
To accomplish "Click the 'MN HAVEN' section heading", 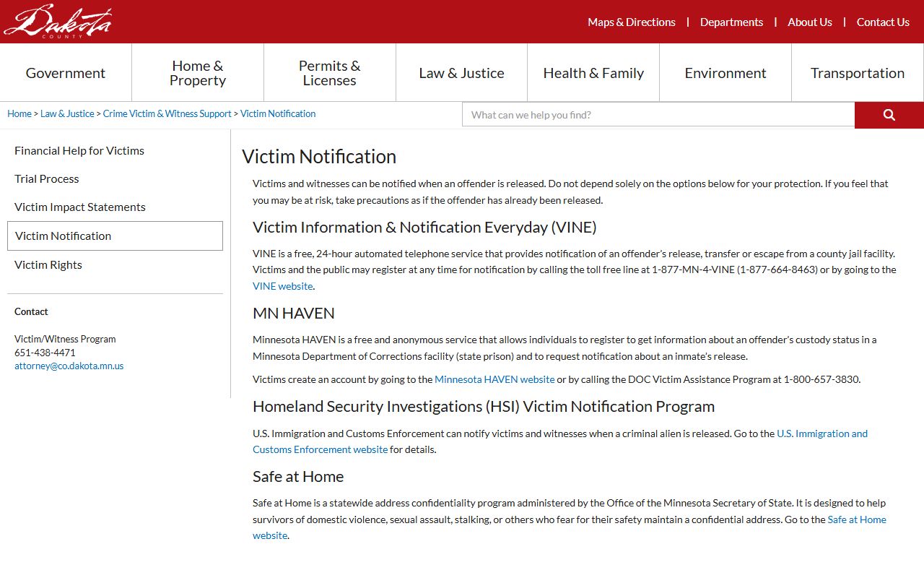I will tap(294, 313).
